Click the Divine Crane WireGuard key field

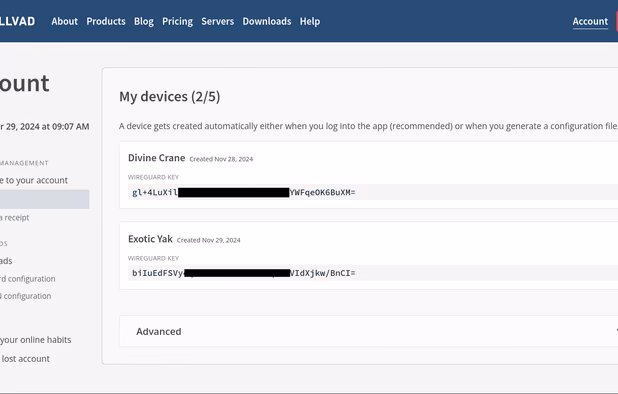point(373,192)
